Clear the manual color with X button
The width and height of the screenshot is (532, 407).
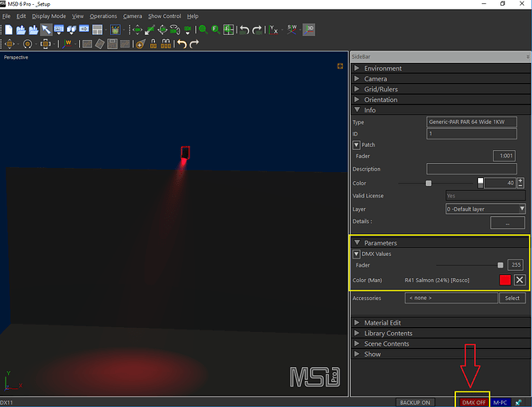[520, 280]
